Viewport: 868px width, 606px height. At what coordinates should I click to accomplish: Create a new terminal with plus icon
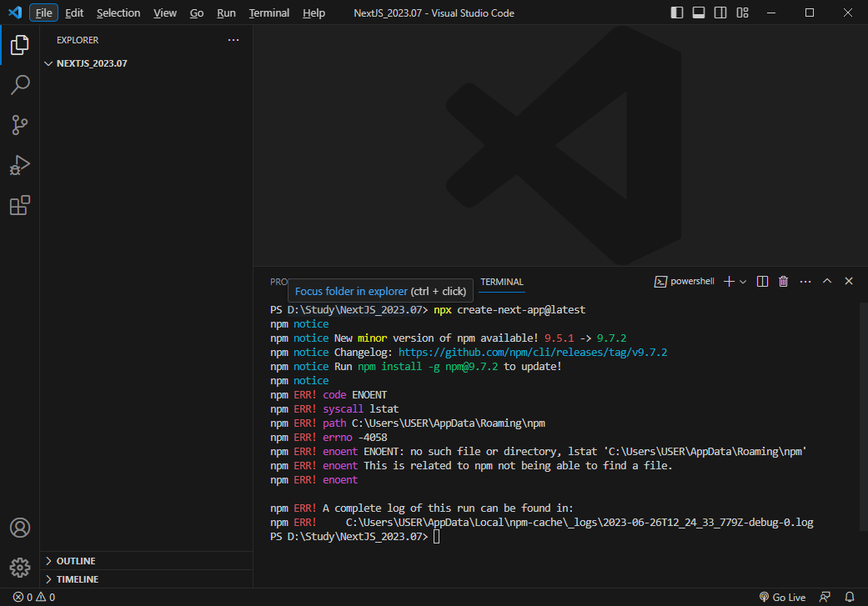pos(729,281)
